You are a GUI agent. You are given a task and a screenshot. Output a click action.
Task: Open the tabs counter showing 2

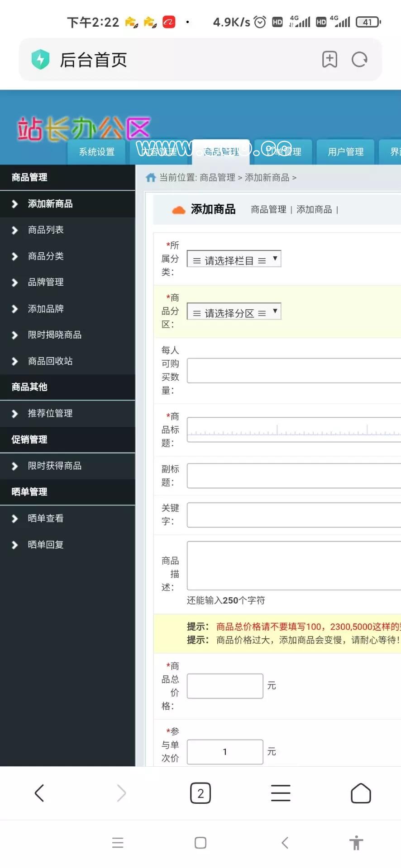click(200, 793)
